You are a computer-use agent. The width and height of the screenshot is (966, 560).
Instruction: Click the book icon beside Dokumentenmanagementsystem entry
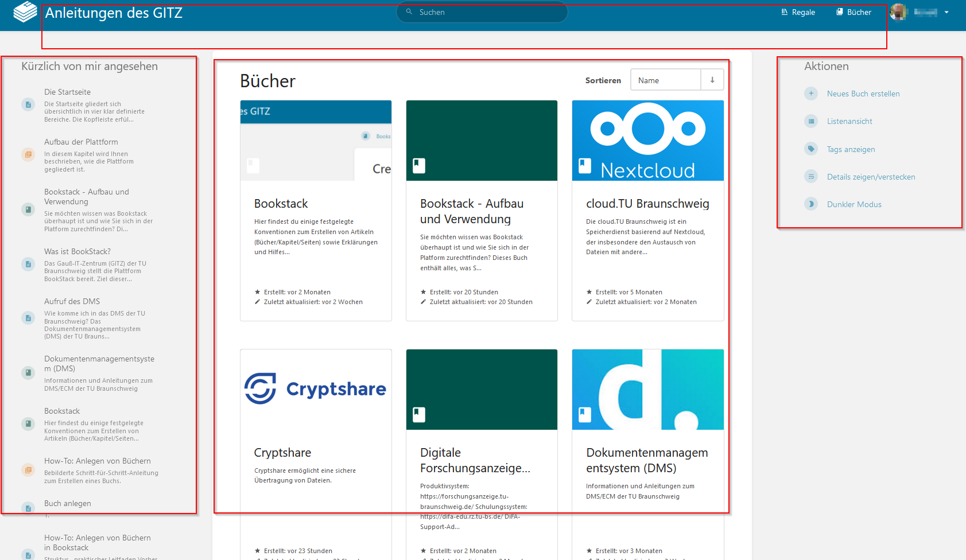click(28, 373)
